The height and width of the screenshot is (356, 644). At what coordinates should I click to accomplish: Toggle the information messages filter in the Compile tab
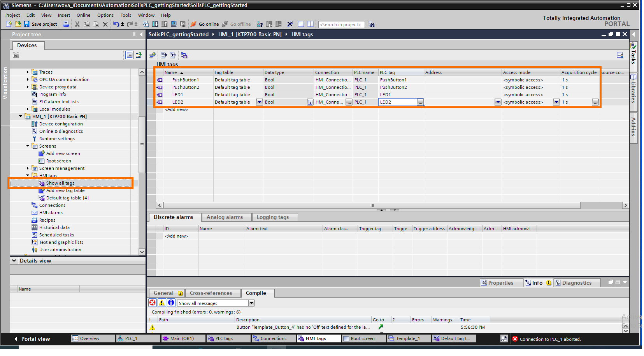[171, 303]
